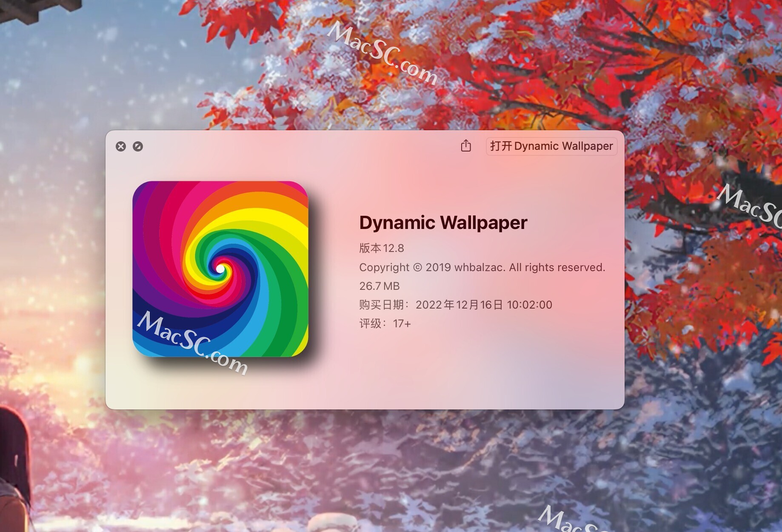Close the app info window
Screen dimensions: 782x532
coord(121,146)
